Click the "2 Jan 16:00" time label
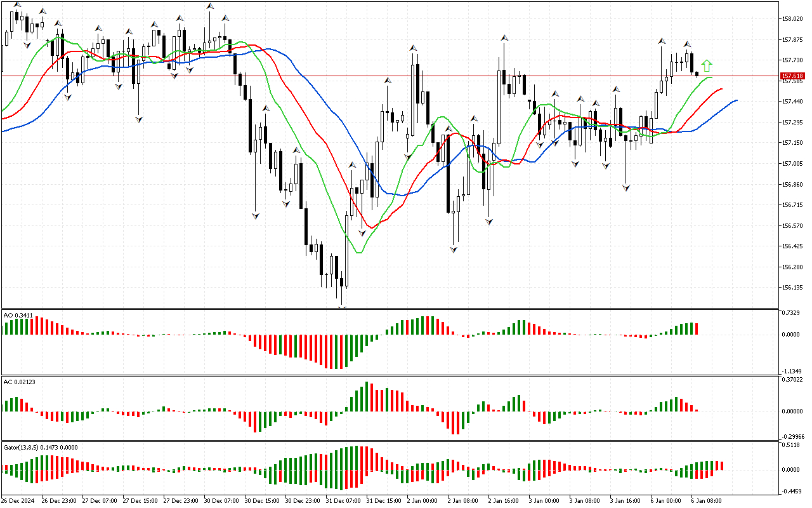This screenshot has height=508, width=812. (x=504, y=501)
